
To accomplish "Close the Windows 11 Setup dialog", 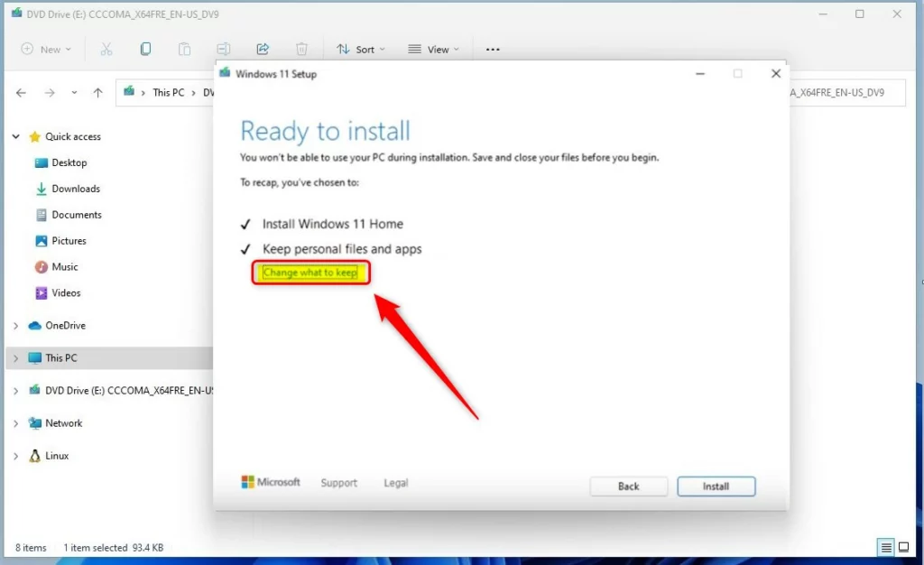I will click(776, 74).
